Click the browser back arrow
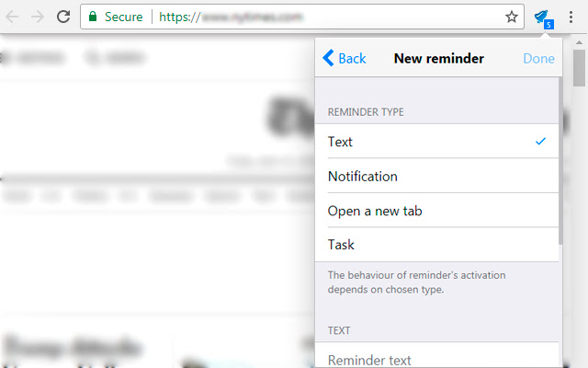Image resolution: width=588 pixels, height=368 pixels. [x=13, y=17]
